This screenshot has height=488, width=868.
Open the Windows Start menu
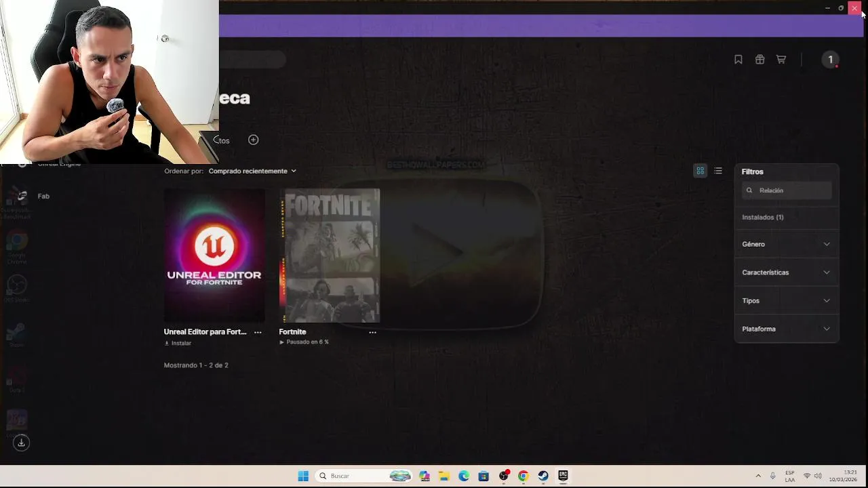pyautogui.click(x=303, y=476)
